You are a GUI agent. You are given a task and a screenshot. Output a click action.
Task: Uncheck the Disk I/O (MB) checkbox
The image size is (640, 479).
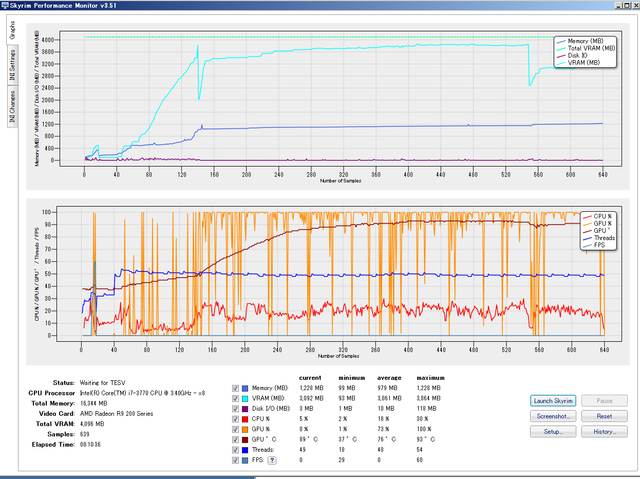pyautogui.click(x=235, y=408)
